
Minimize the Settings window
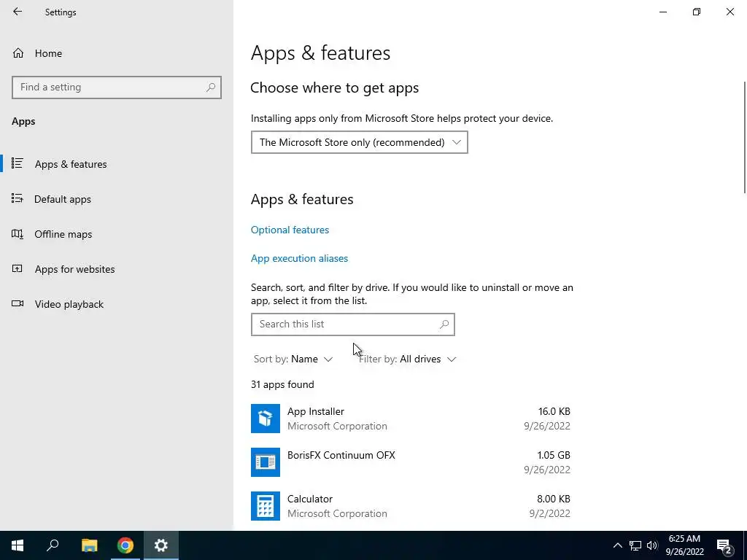click(x=663, y=12)
